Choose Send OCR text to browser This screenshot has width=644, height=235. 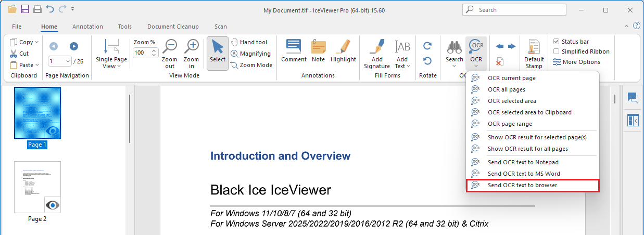tap(533, 185)
